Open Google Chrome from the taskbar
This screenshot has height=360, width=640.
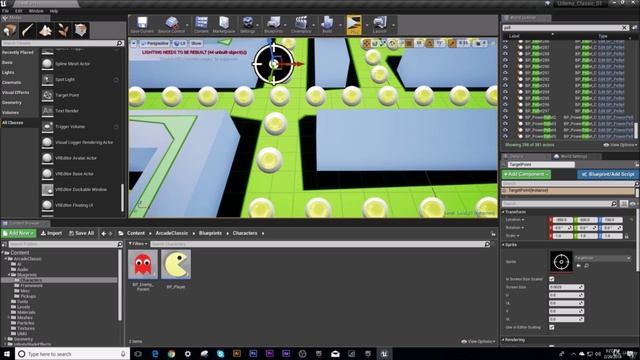click(x=171, y=354)
